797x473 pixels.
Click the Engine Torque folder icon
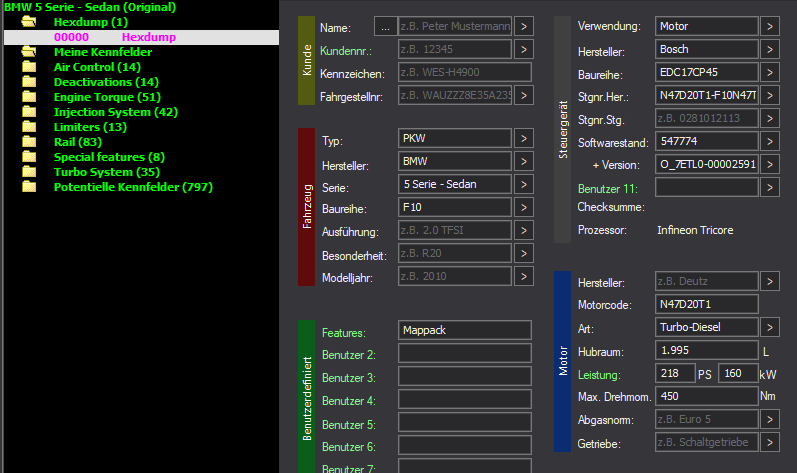point(29,97)
